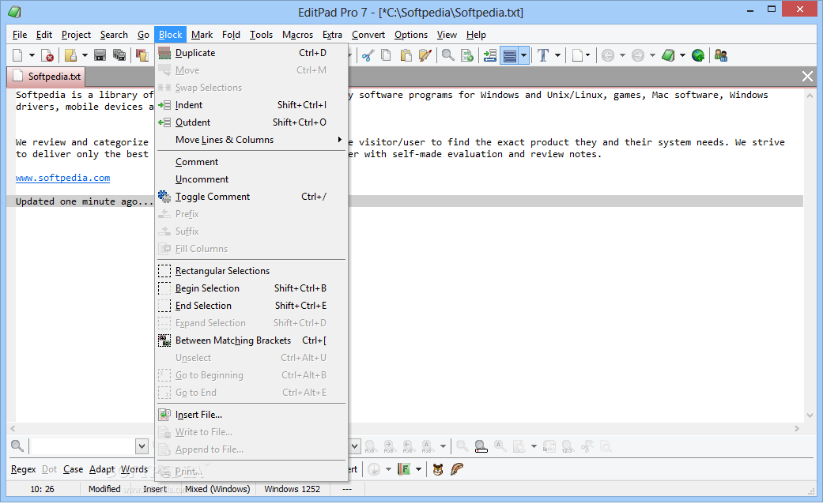Click the Save floppy disk icon

100,55
